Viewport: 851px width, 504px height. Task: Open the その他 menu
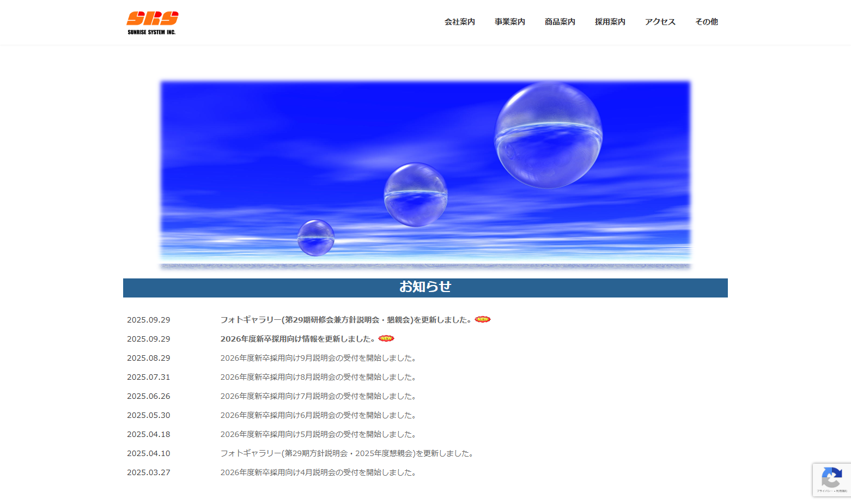coord(706,22)
